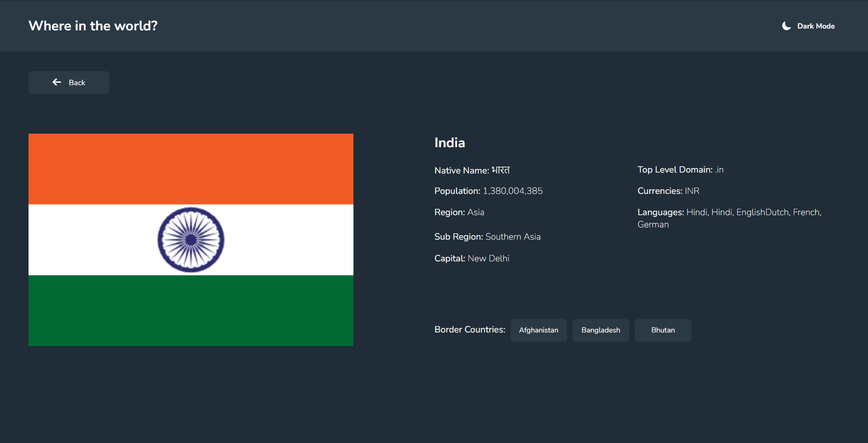Click the Top Level Domain value .in

[x=719, y=170]
